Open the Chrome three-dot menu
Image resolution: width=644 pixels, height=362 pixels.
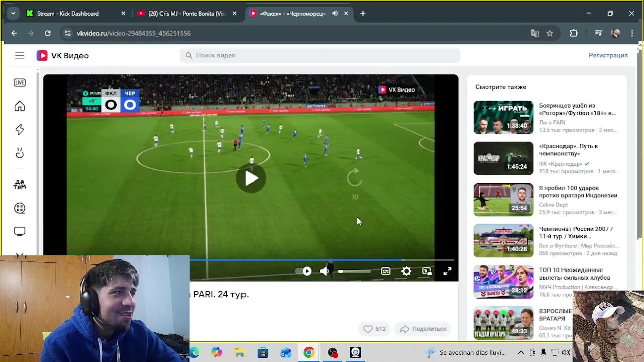[x=632, y=33]
